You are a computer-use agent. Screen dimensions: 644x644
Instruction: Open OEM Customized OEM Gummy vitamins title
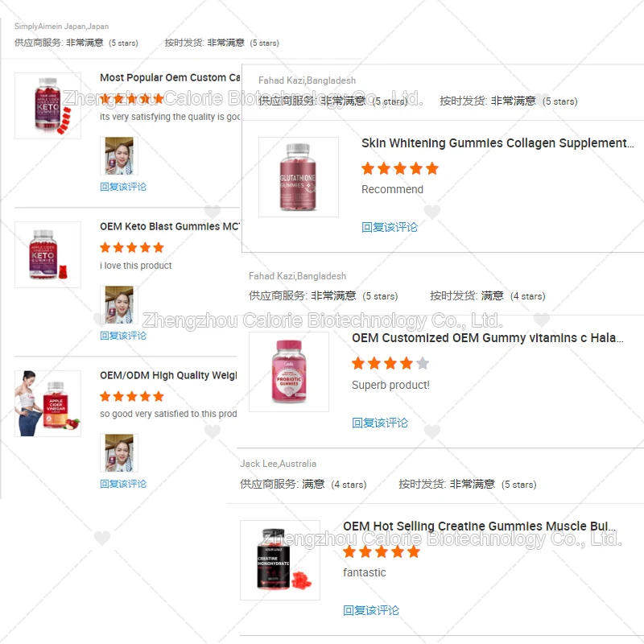pos(488,338)
